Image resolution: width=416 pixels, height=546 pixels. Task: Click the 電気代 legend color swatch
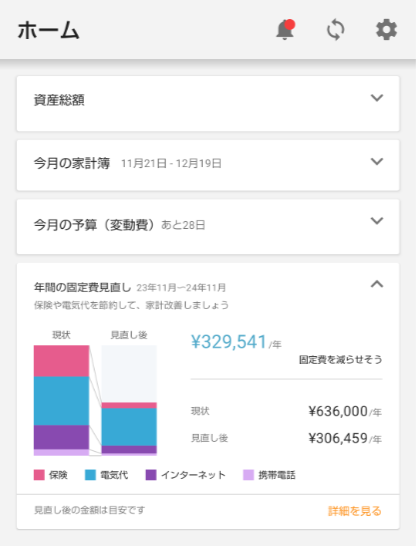click(90, 475)
